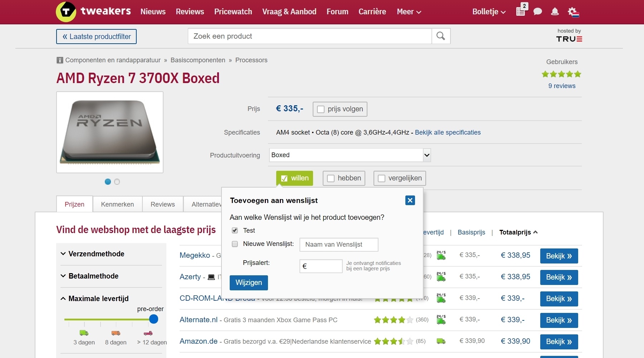Open the Bekijk alle specificaties link
This screenshot has height=358, width=644.
point(448,132)
